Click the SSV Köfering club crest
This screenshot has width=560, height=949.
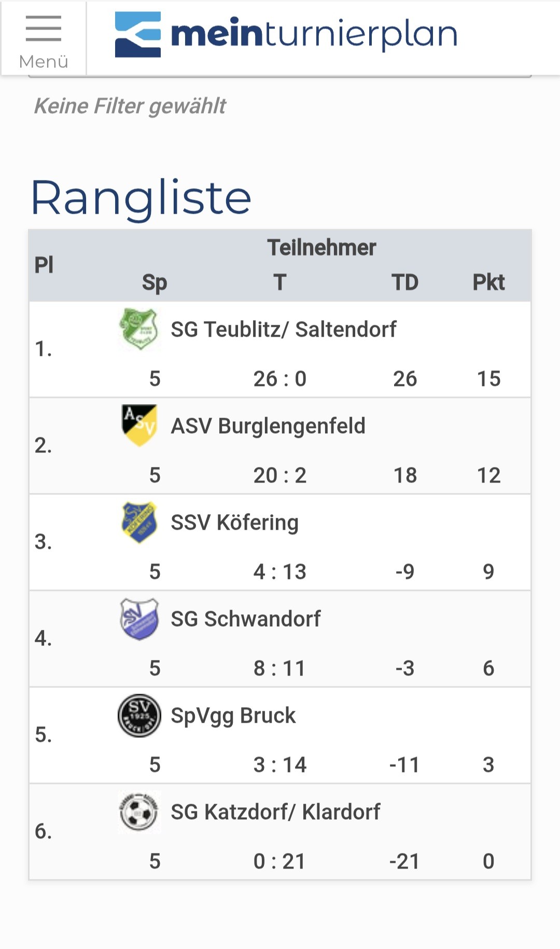point(138,522)
